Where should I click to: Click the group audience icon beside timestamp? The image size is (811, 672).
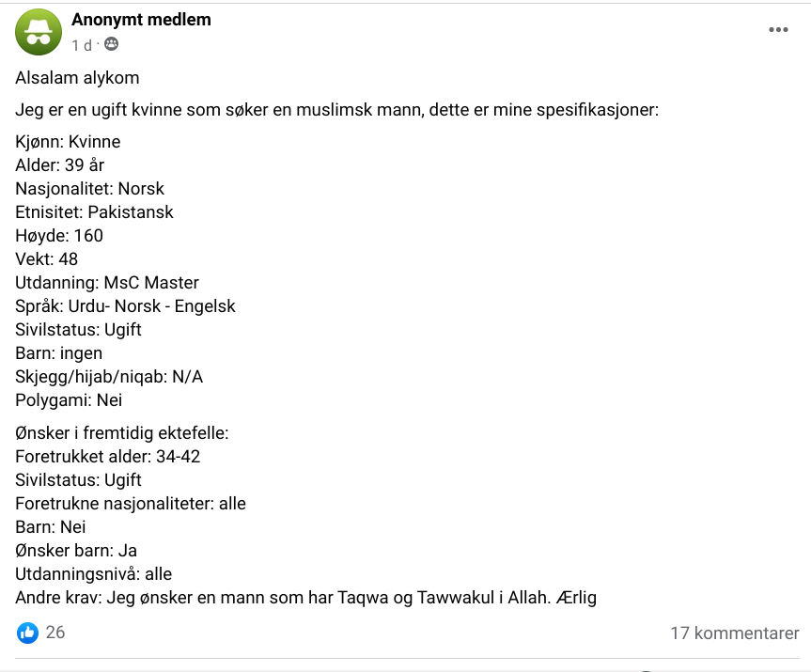click(x=111, y=44)
